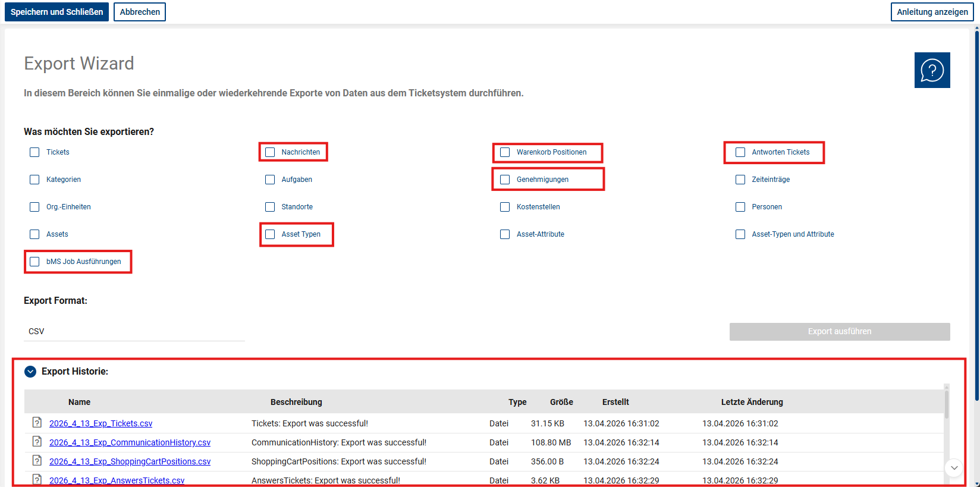This screenshot has height=487, width=980.
Task: Enable the Aufgaben checkbox
Action: point(270,180)
